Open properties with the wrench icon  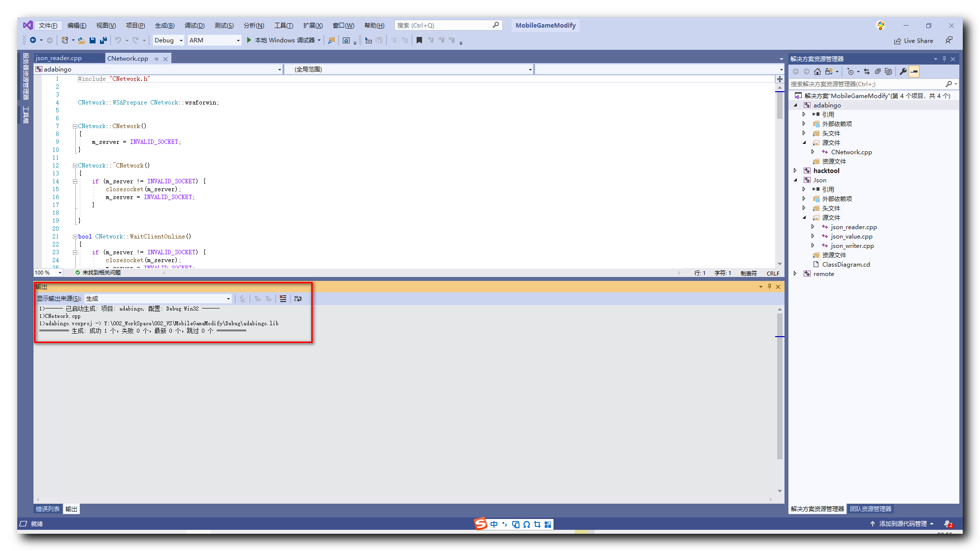[903, 71]
